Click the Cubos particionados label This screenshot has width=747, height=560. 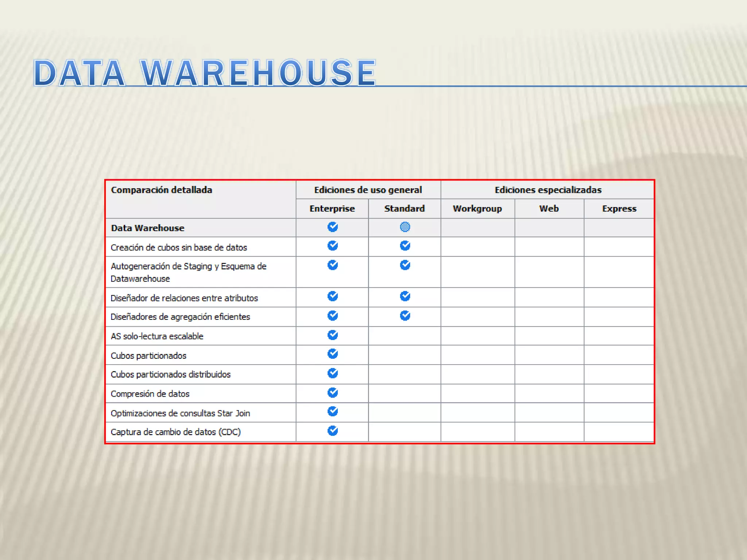148,356
